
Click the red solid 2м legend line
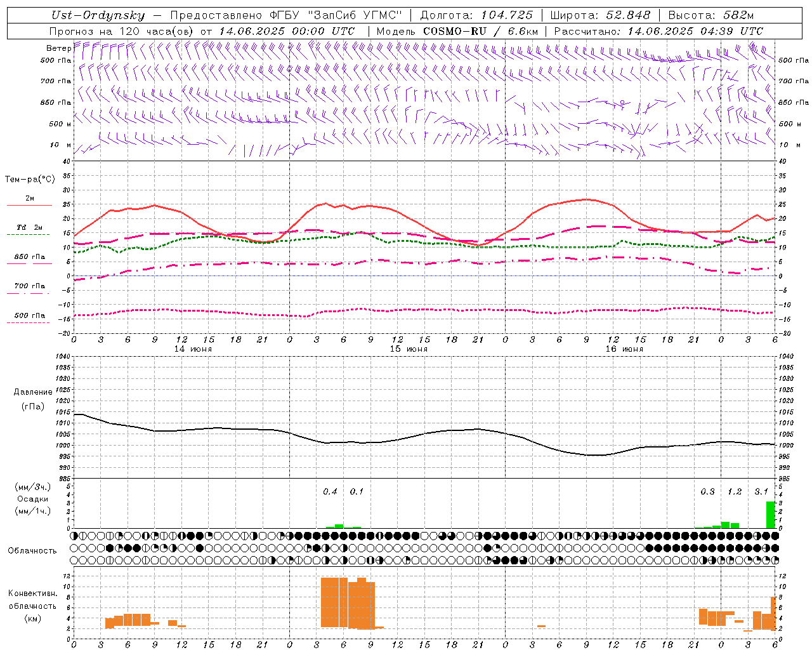pyautogui.click(x=29, y=206)
